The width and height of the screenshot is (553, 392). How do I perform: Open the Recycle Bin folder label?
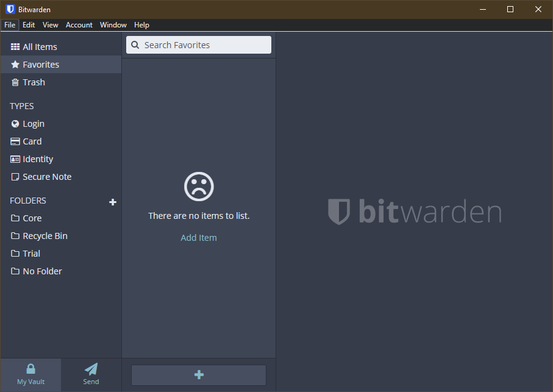45,236
